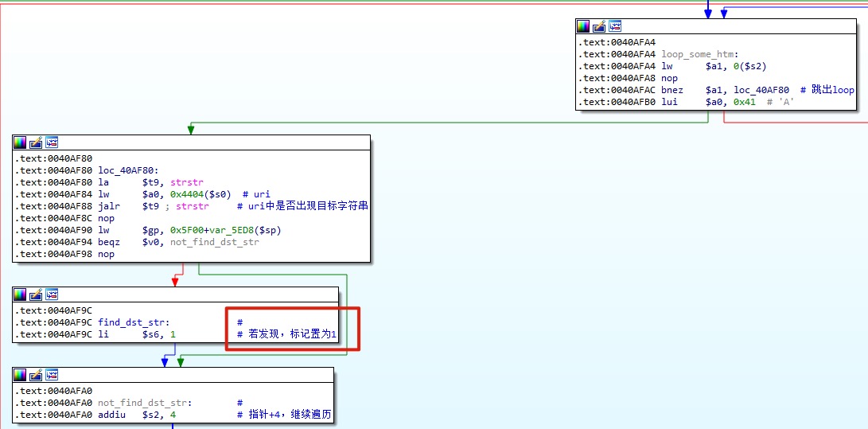The height and width of the screenshot is (429, 868).
Task: Set node color for find_dst_str block
Action: click(x=21, y=294)
